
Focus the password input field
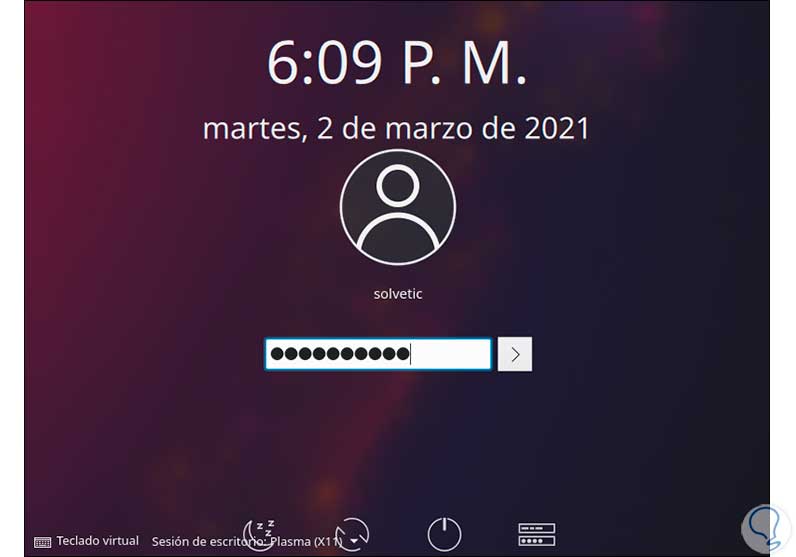[x=378, y=354]
